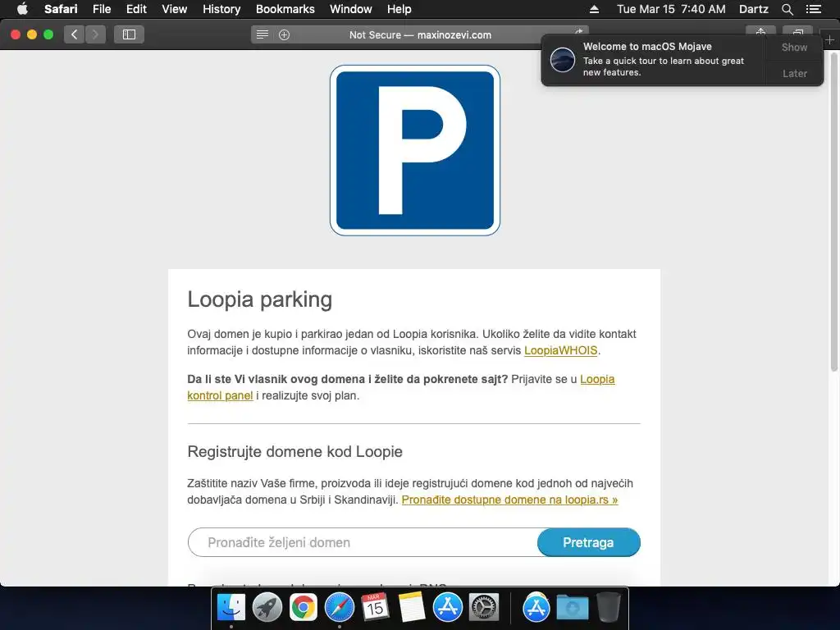Open Notification Center list icon
This screenshot has height=630, width=840.
click(x=814, y=9)
